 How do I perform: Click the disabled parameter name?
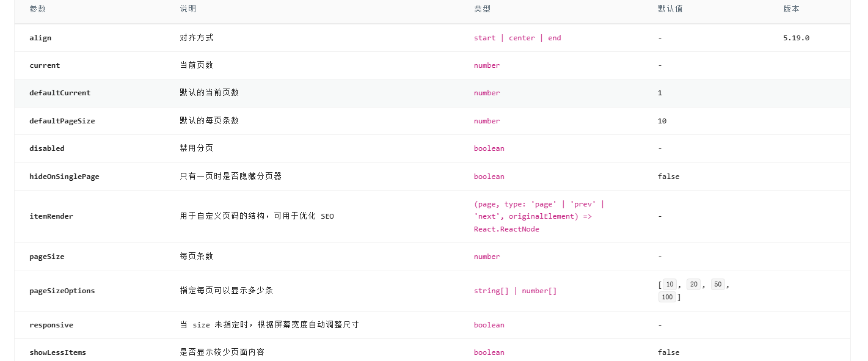click(47, 148)
